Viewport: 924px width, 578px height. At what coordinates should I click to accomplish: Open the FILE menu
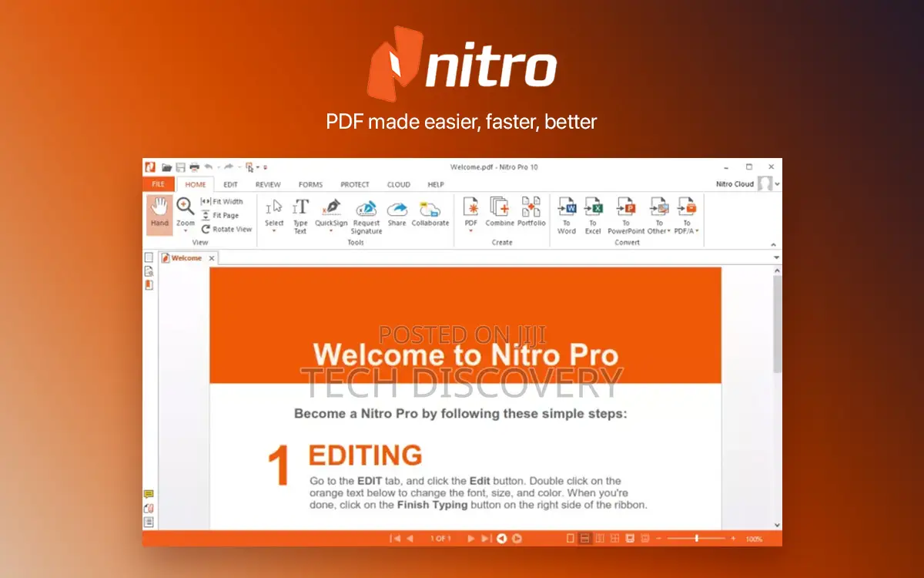pyautogui.click(x=158, y=184)
